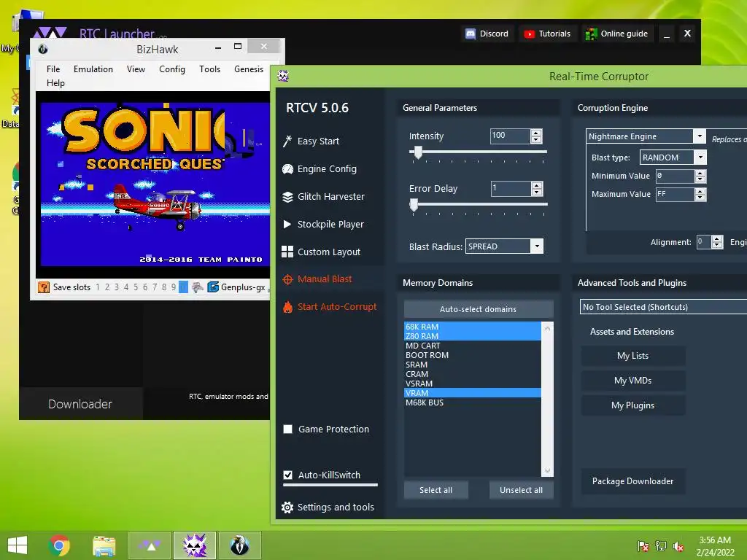Click Auto-select domains button
The width and height of the screenshot is (747, 560).
tap(479, 309)
